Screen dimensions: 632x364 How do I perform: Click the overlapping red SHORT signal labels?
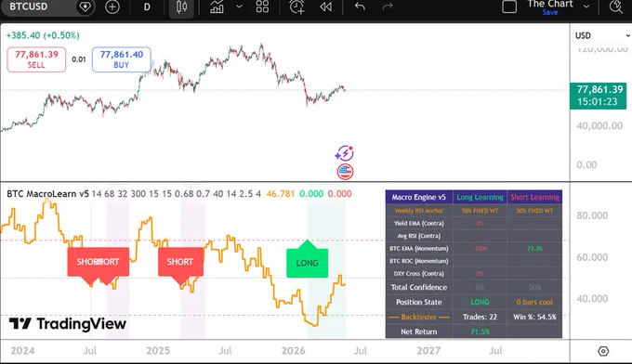click(98, 262)
